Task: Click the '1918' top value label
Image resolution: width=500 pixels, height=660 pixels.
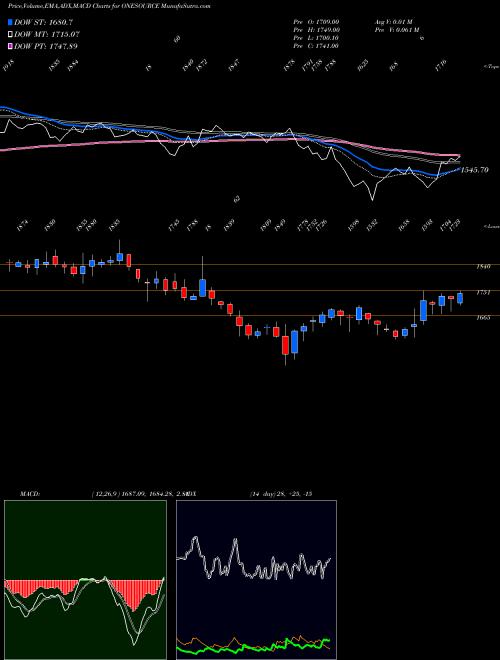Action: tap(8, 65)
